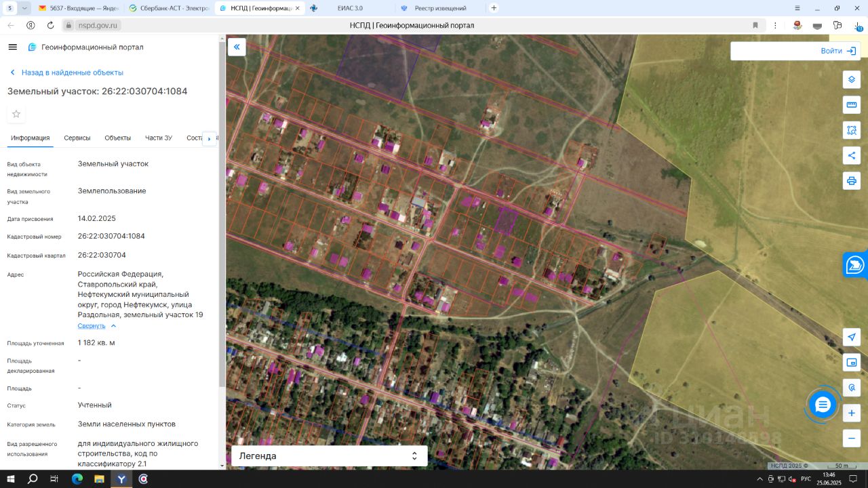Click the status value Учтенный
Viewport: 868px width, 488px height.
click(x=95, y=405)
